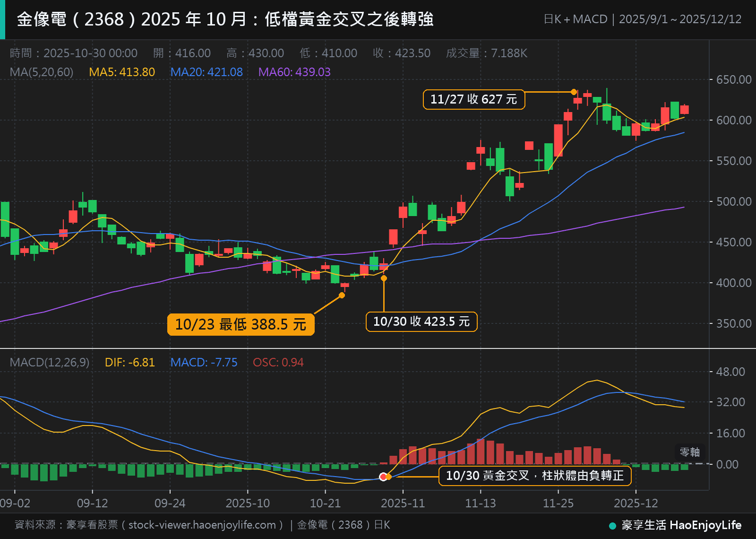Click the 11-13 date axis label
Viewport: 756px width, 539px height.
481,503
